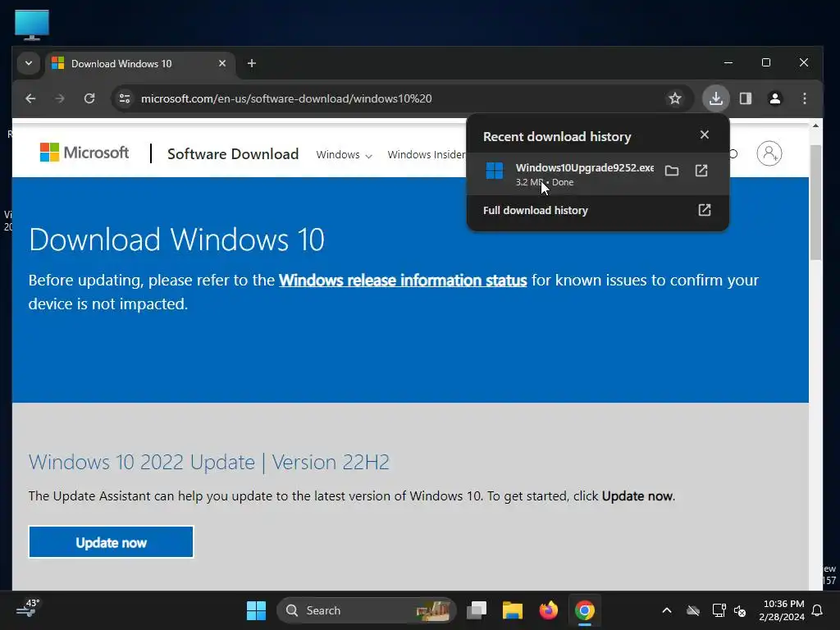840x630 pixels.
Task: Click the taskbar Search box
Action: (x=367, y=610)
